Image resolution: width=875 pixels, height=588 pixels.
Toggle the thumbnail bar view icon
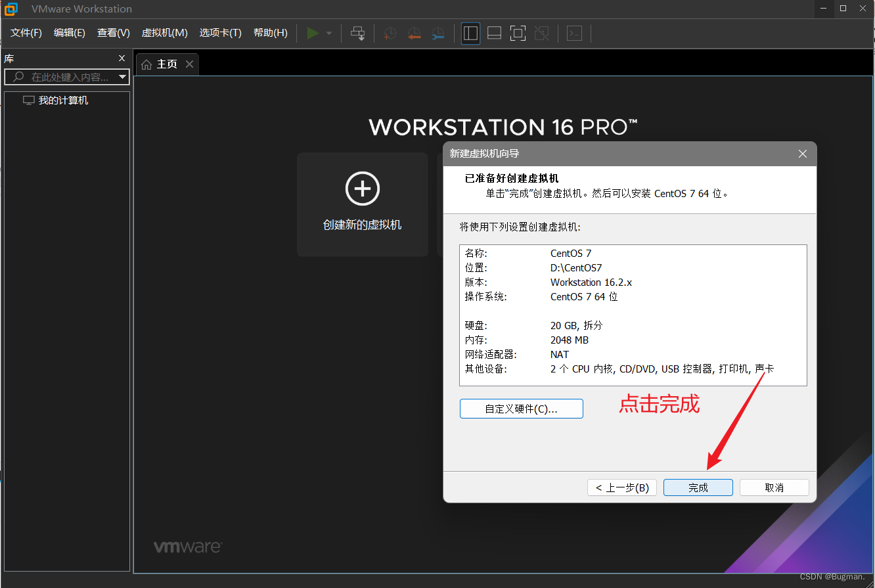point(494,33)
